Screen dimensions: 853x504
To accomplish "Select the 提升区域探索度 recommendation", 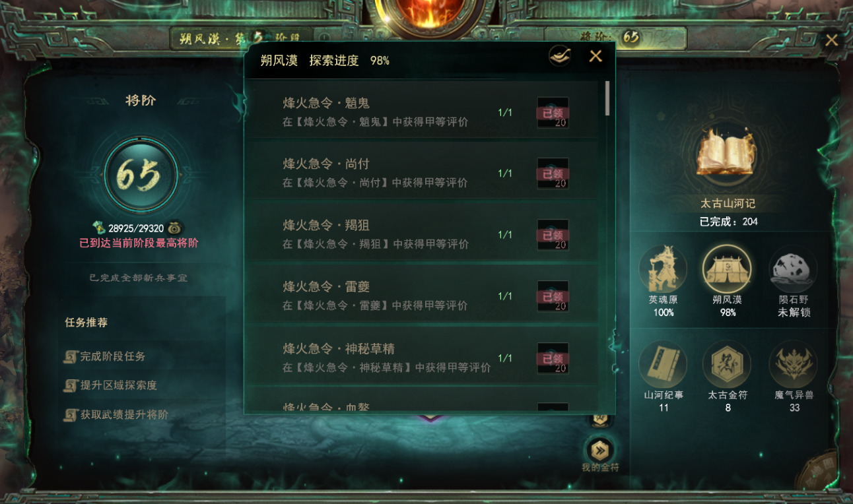I will click(x=111, y=385).
